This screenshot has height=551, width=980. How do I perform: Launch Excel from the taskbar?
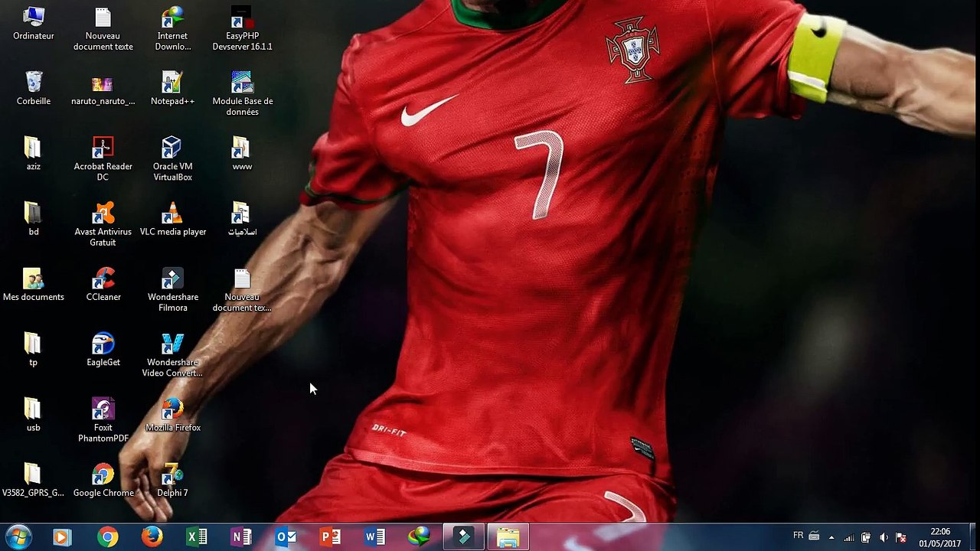(197, 537)
